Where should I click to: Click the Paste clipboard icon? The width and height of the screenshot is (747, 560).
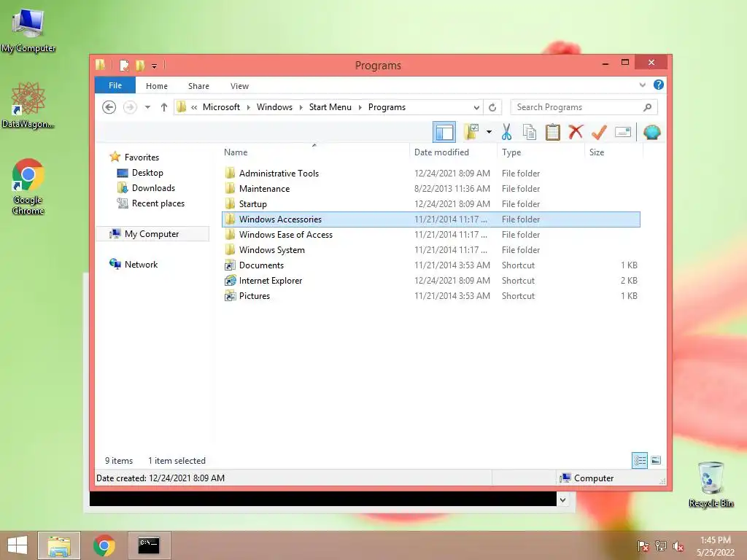click(x=553, y=133)
